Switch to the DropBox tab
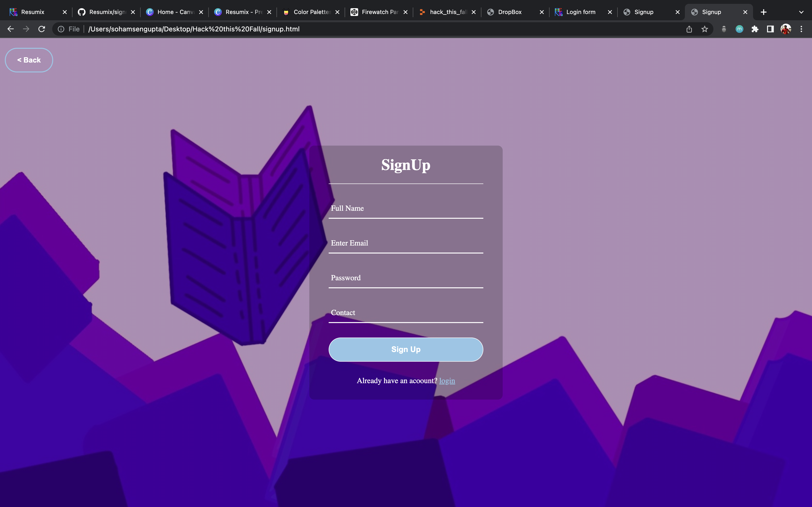 510,12
